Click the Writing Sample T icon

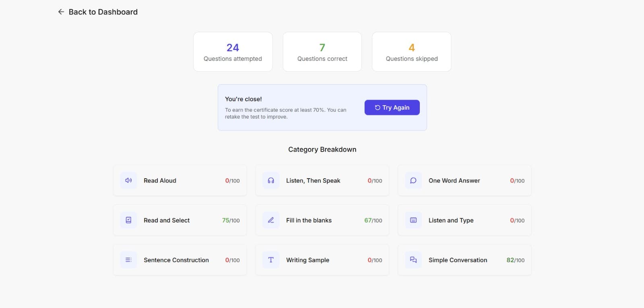271,260
